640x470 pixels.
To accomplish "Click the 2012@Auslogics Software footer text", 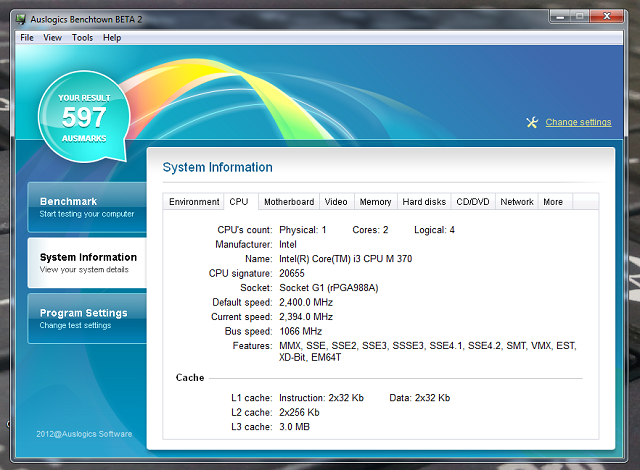I will [84, 434].
